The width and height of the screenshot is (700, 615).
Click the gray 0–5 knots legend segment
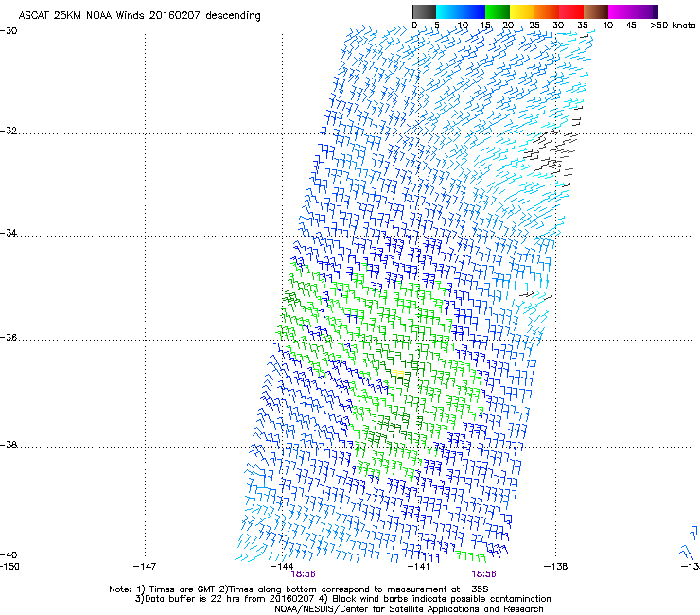click(x=424, y=11)
